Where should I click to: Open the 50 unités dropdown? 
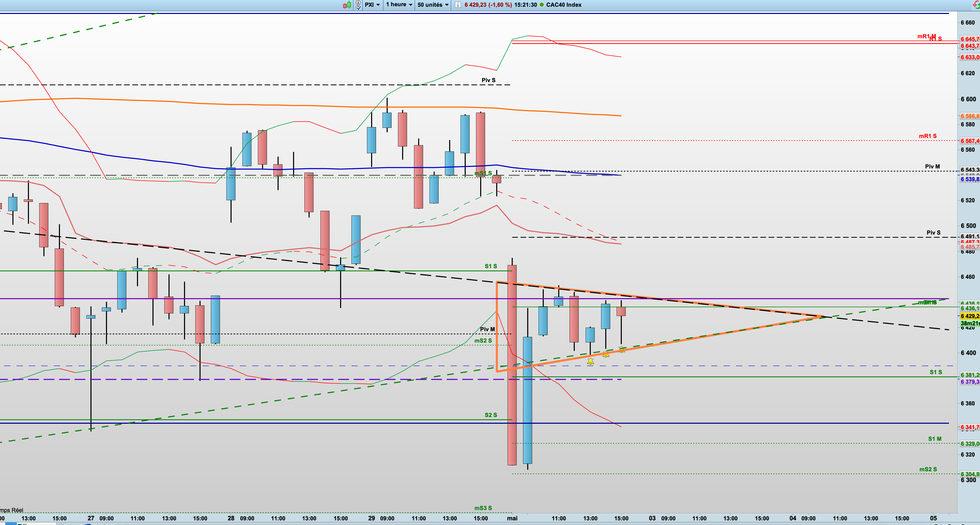tap(433, 5)
